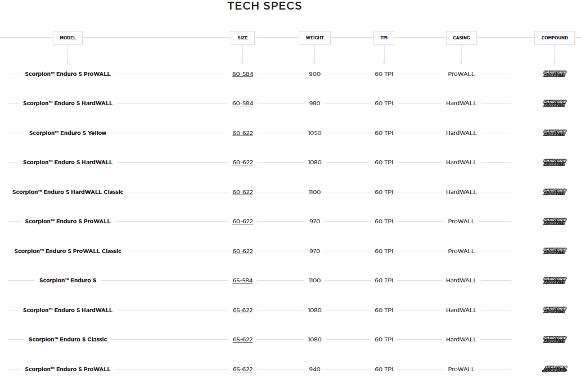Click the MODEL column header
This screenshot has width=581, height=392.
point(67,38)
